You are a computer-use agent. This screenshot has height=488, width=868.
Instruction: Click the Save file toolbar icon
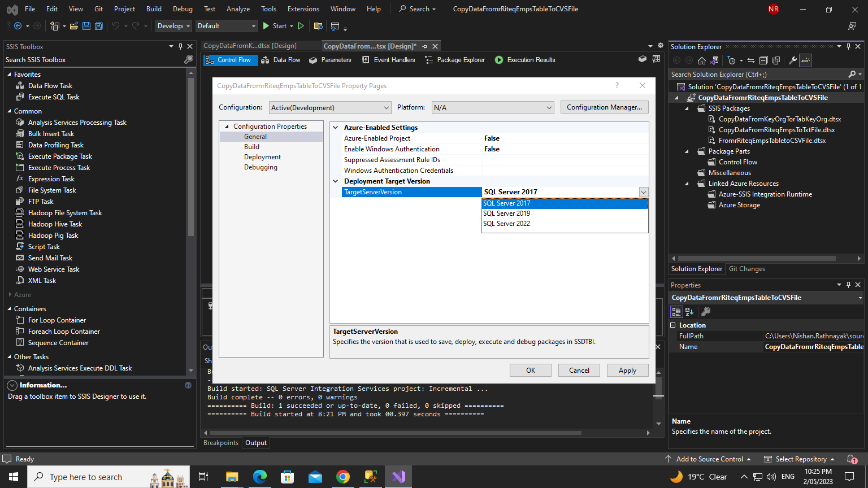click(86, 26)
